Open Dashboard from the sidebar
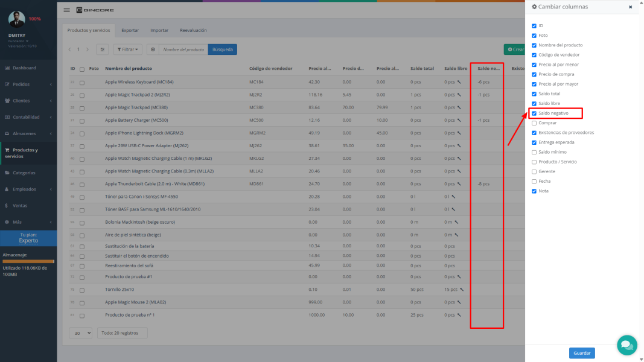The image size is (644, 362). pyautogui.click(x=24, y=68)
